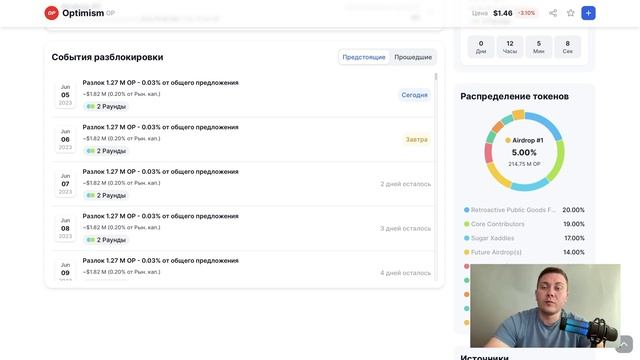Click Jun 07 date box
Viewport: 640px width, 360px height.
click(65, 184)
